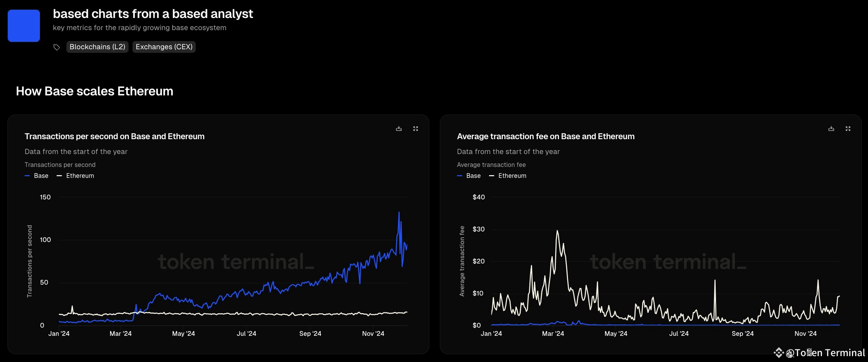Viewport: 868px width, 362px height.
Task: Click the heading 'How Base scales Ethereum'
Action: pyautogui.click(x=94, y=91)
